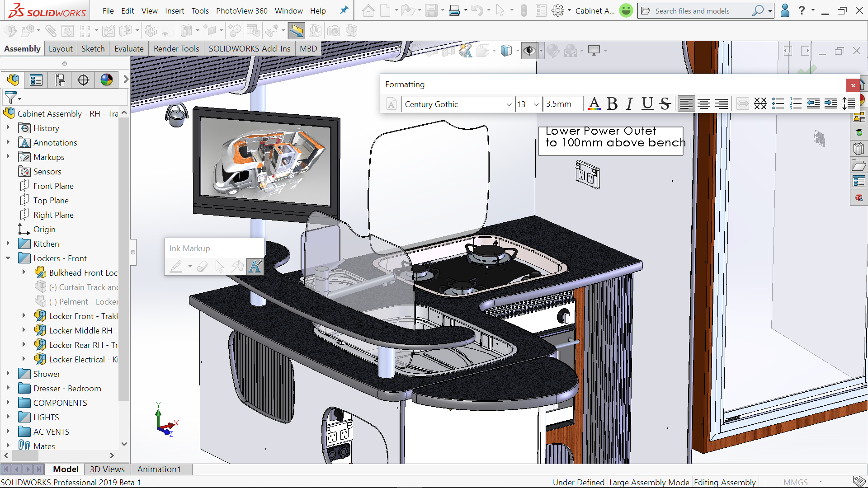The image size is (868, 488).
Task: Open the DisplayManager appearance sphere tab
Action: 107,80
